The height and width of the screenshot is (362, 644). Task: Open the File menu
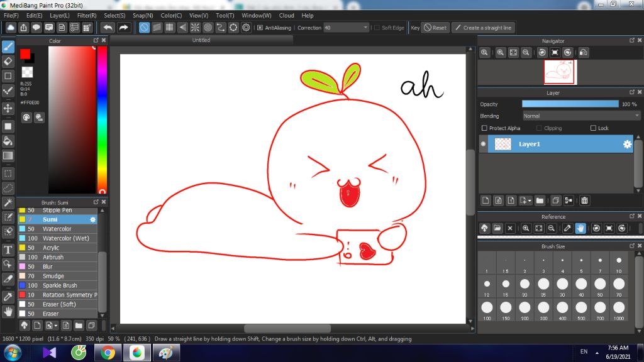[11, 16]
